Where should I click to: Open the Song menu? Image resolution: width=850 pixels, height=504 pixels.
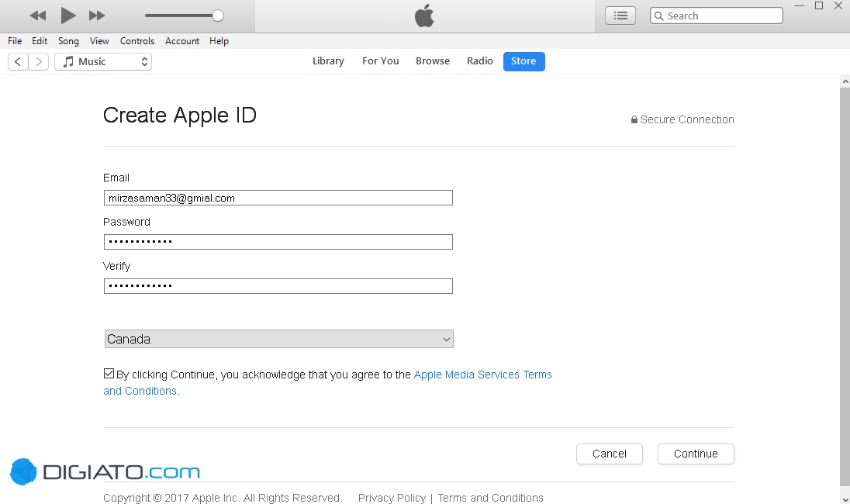[68, 41]
